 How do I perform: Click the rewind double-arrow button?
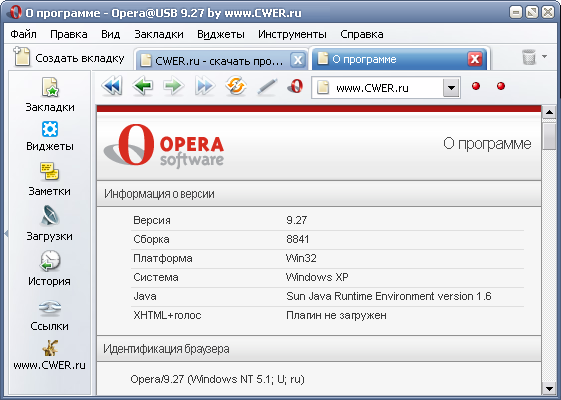[112, 86]
